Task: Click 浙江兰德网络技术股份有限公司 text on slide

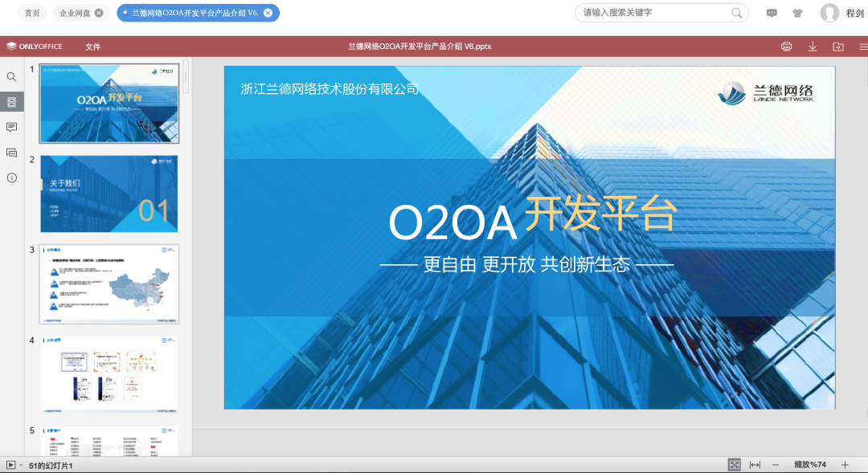Action: coord(330,89)
